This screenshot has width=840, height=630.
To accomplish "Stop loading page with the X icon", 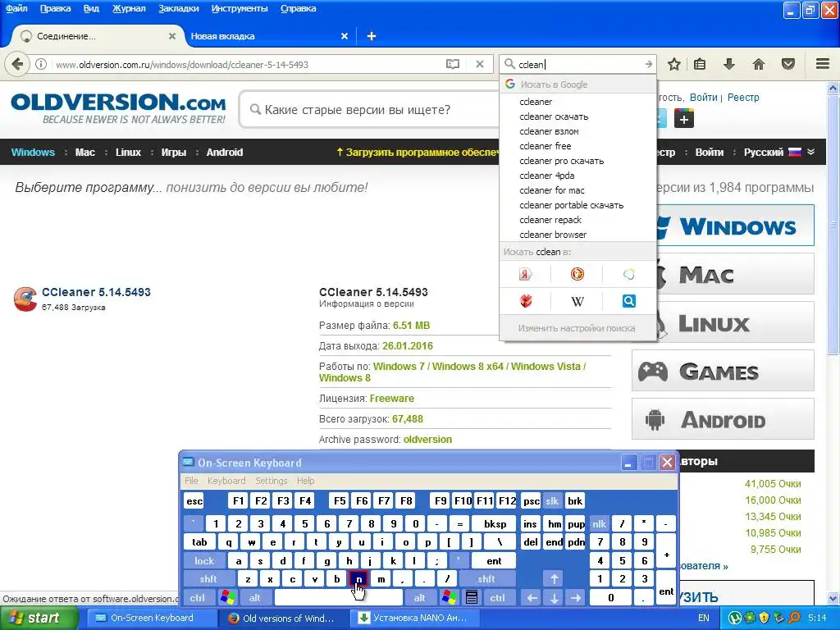I will [x=480, y=64].
